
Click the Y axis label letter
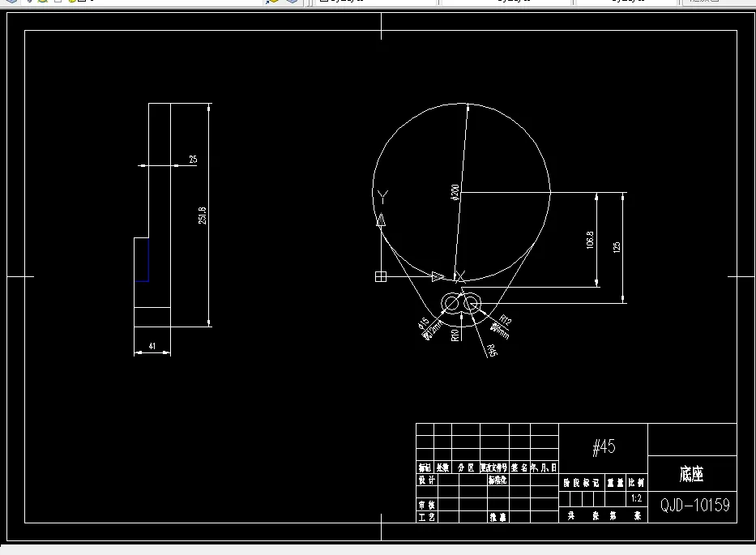pyautogui.click(x=382, y=197)
